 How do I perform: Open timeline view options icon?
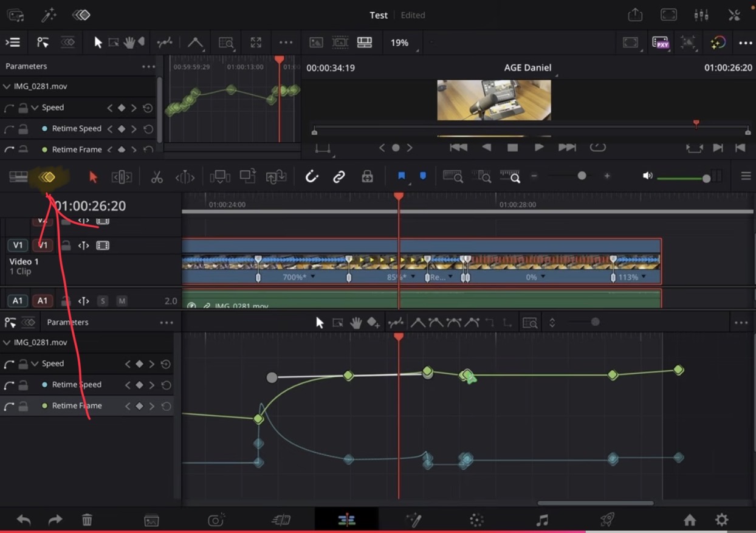[x=18, y=177]
